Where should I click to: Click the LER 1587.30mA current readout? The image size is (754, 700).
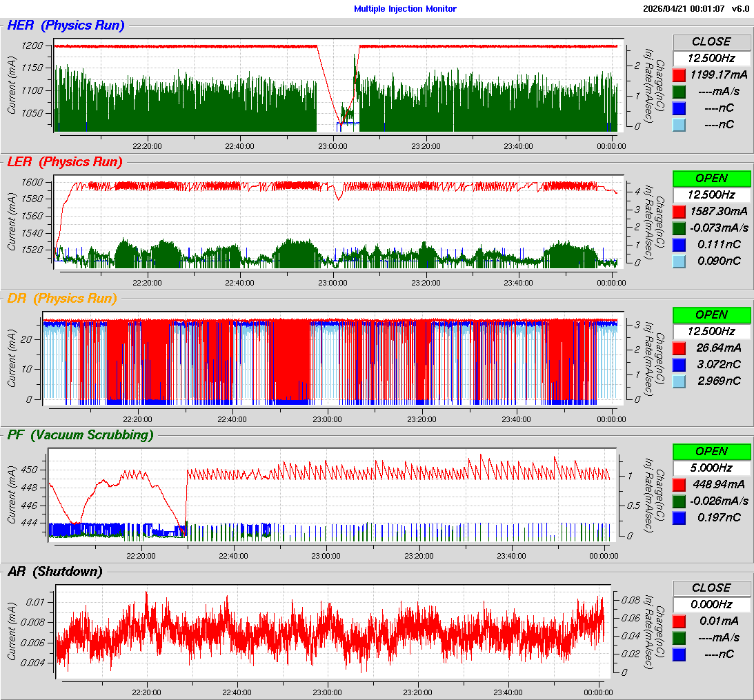[x=720, y=211]
